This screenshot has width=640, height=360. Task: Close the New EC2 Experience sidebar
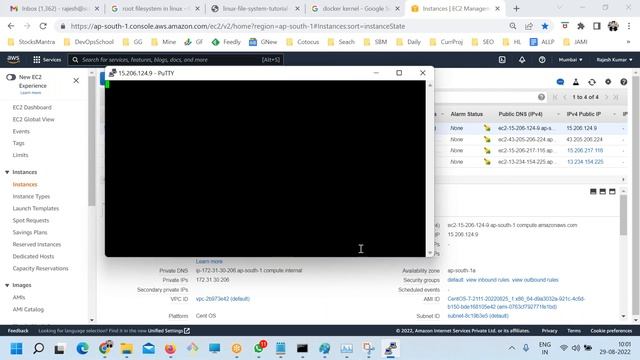pos(76,81)
